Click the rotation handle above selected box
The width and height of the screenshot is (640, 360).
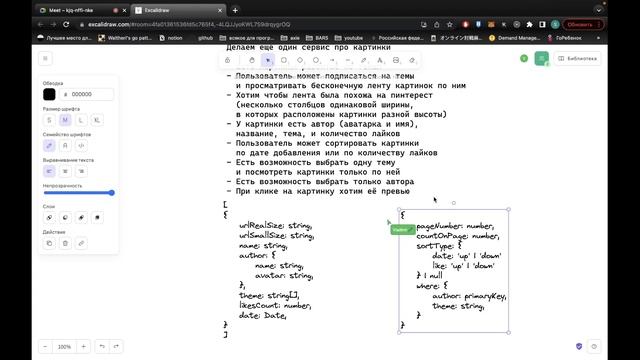[x=453, y=203]
